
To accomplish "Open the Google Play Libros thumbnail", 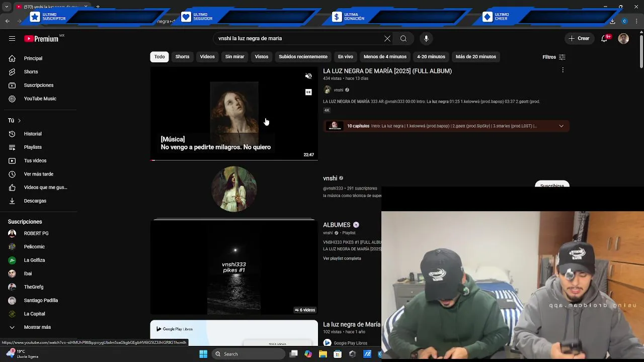I will click(234, 333).
